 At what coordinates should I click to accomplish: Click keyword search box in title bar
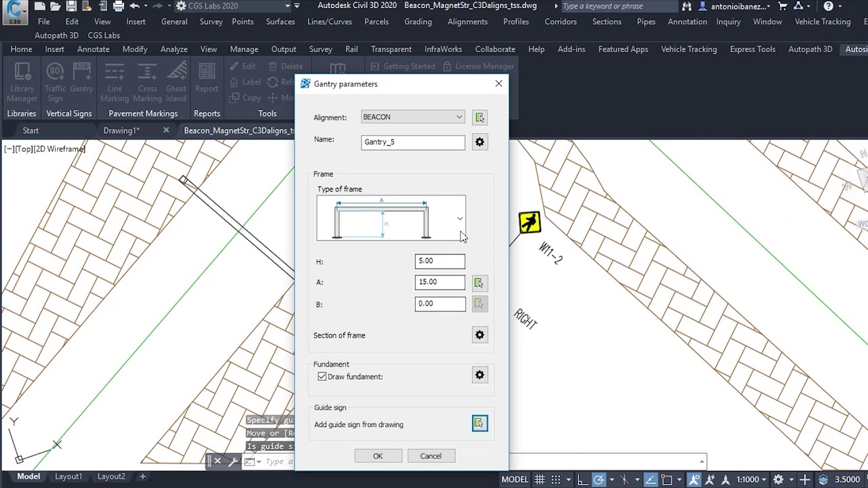pos(620,6)
